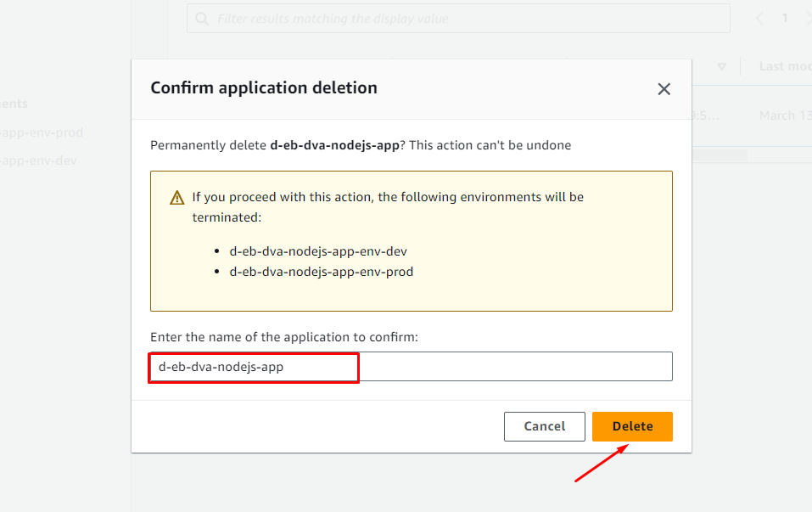Click page number 1 in pagination
Image resolution: width=812 pixels, height=512 pixels.
click(785, 18)
